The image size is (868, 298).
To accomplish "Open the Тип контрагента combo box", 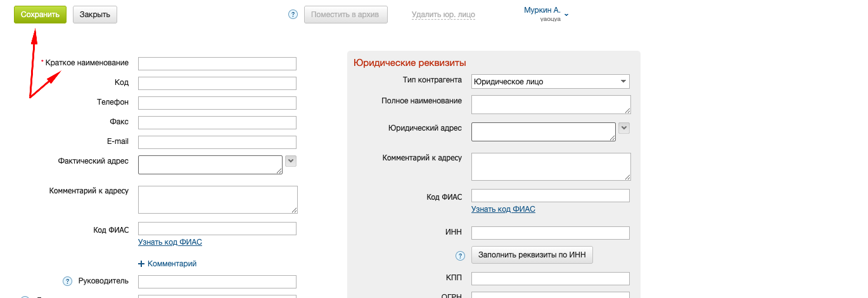I will pos(550,81).
